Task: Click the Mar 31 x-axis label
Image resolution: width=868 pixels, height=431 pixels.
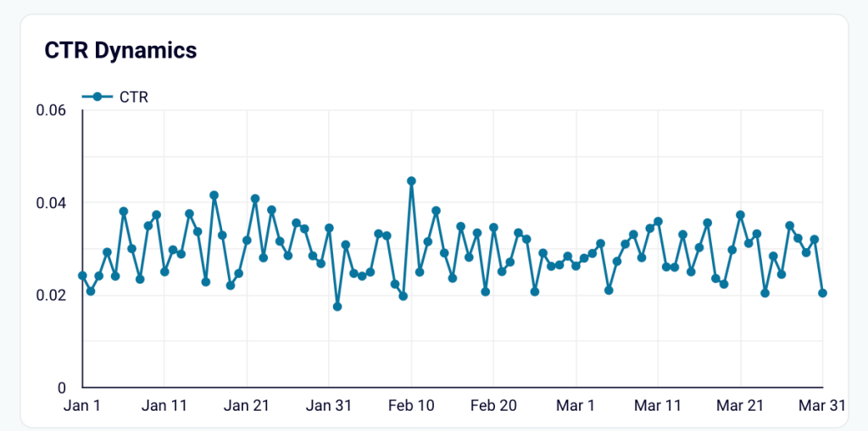Action: [x=821, y=406]
